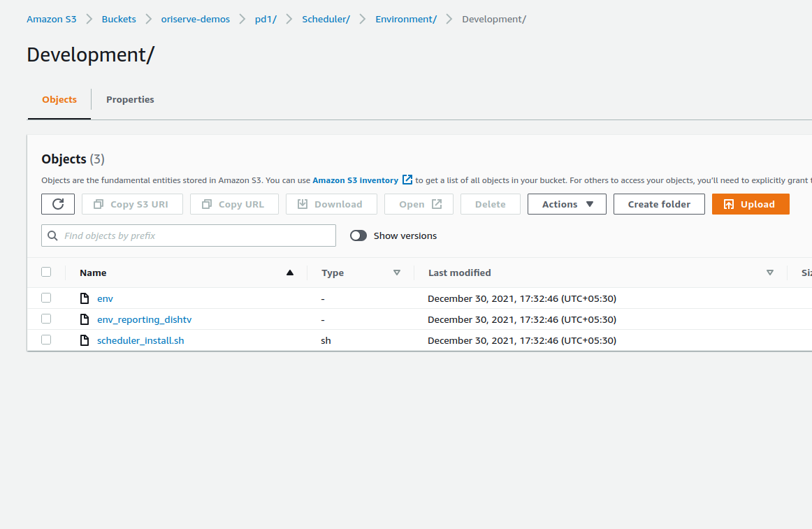Viewport: 812px width, 529px height.
Task: Click the external link icon beside Amazon S3 inventory
Action: pyautogui.click(x=407, y=180)
